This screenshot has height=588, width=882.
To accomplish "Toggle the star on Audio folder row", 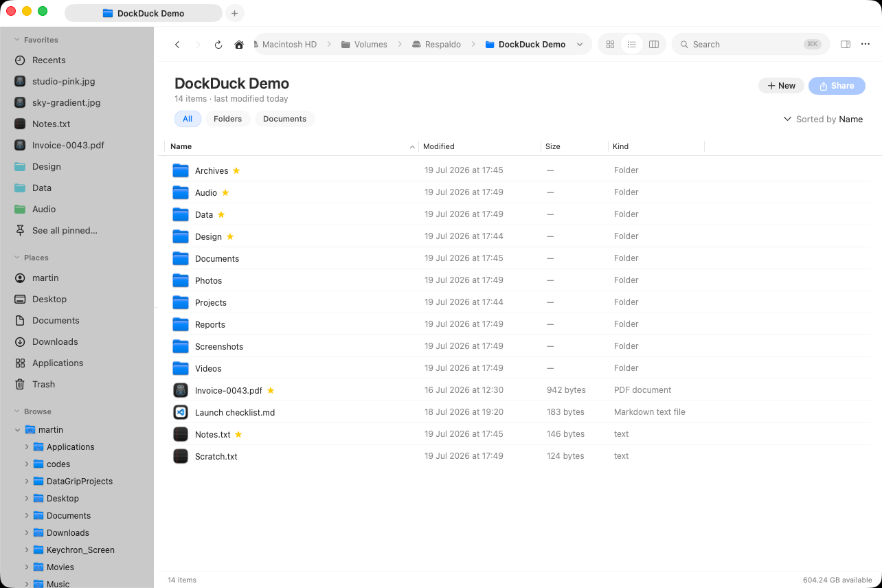I will pyautogui.click(x=225, y=192).
